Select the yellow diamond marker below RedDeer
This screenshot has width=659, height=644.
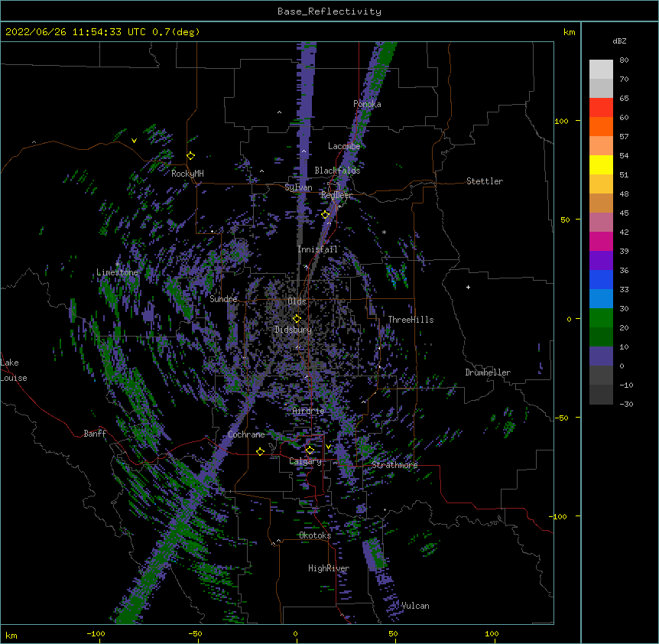click(x=326, y=215)
